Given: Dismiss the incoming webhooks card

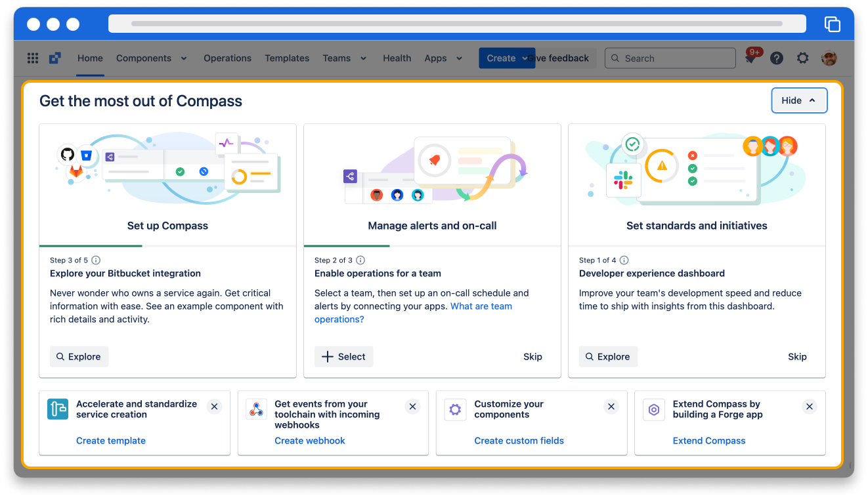Looking at the screenshot, I should [x=412, y=407].
